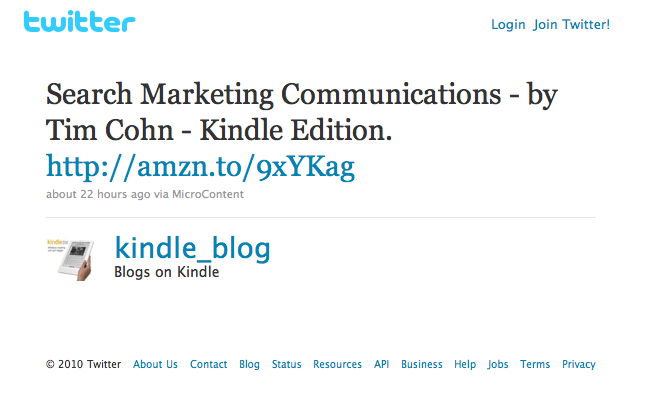The height and width of the screenshot is (403, 656).
Task: Open the Blog footer link
Action: pos(249,365)
